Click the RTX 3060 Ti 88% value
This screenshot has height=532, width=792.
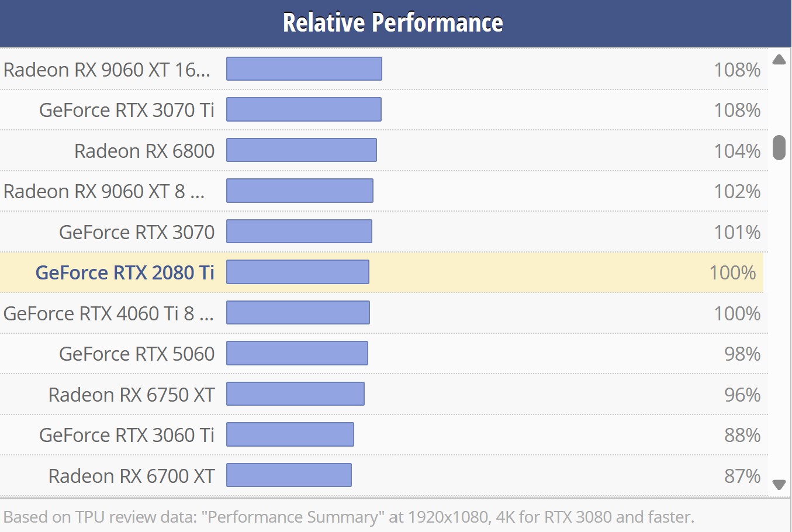point(742,435)
